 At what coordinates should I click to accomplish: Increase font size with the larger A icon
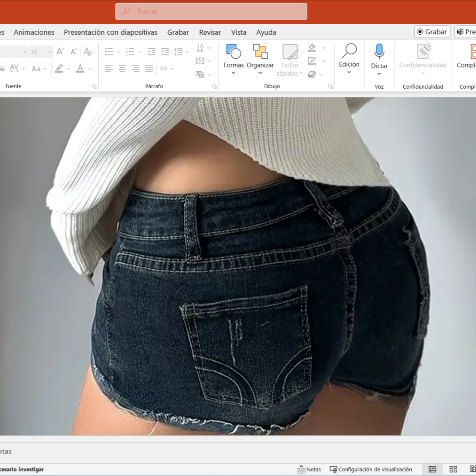pos(60,52)
